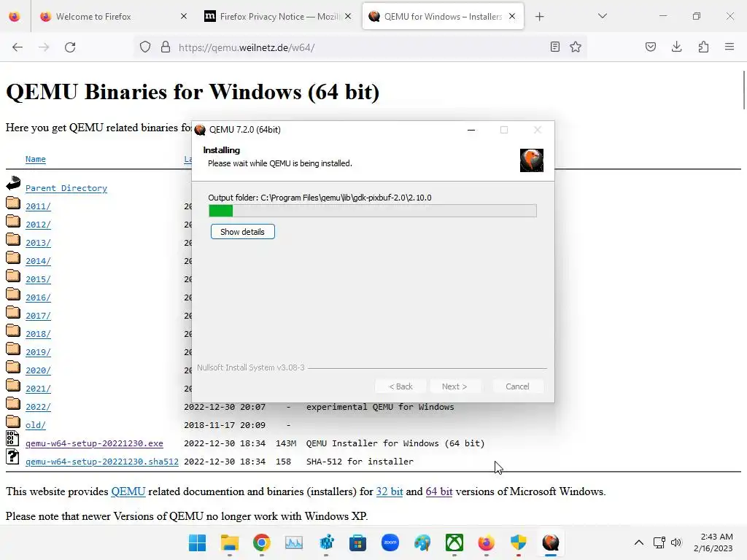Open volume control in tray
This screenshot has width=747, height=560.
[x=676, y=542]
